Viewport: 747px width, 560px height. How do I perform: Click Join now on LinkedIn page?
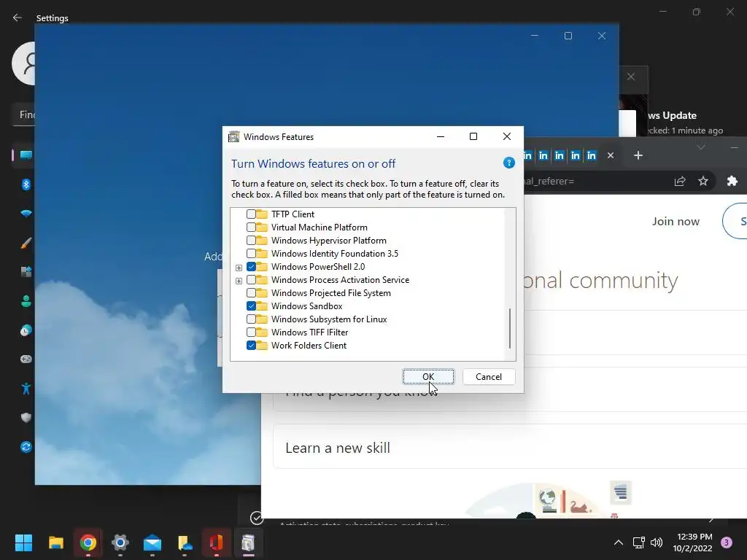point(676,222)
